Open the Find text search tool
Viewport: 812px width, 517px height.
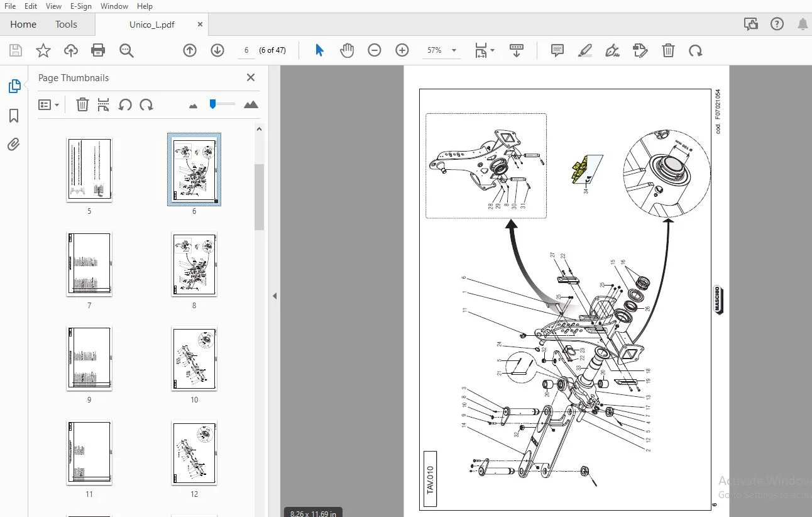[x=126, y=50]
